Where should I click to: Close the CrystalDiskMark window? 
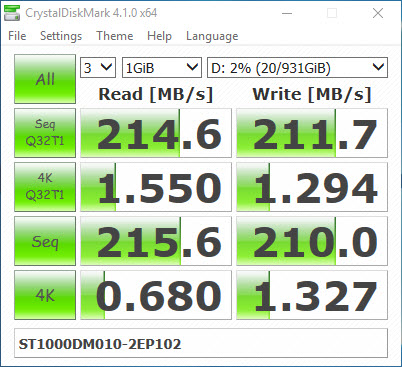coord(378,13)
